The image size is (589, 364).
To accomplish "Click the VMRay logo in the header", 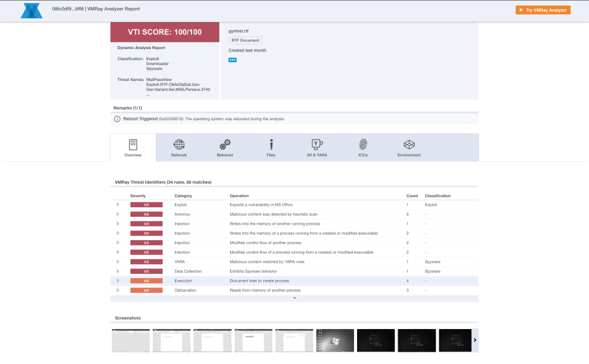I will point(31,10).
